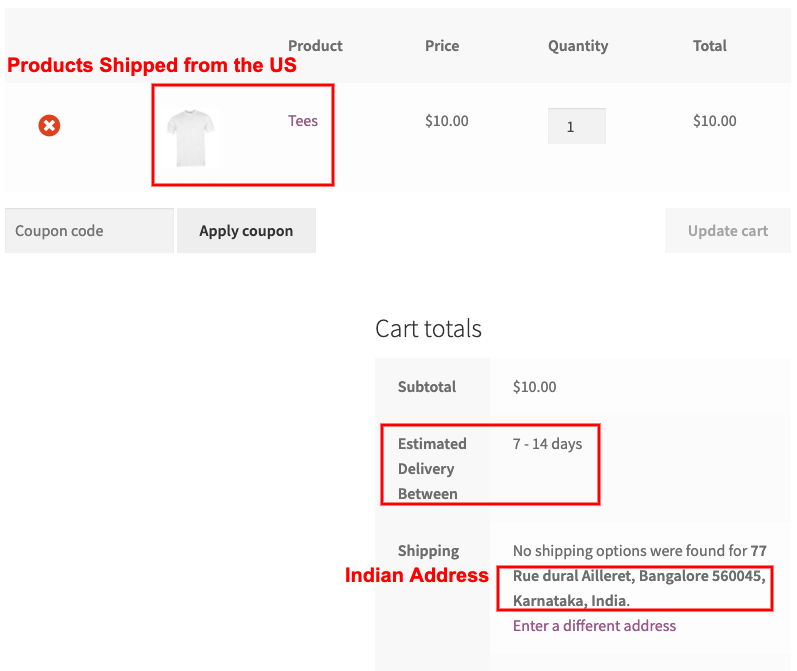Click into the Coupon code field
The width and height of the screenshot is (797, 671).
[89, 231]
